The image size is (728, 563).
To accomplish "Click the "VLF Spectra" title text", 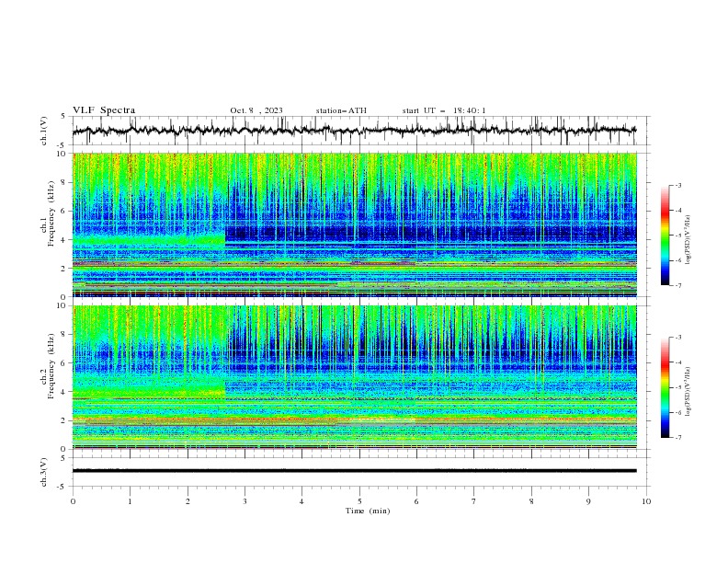I will click(x=104, y=110).
